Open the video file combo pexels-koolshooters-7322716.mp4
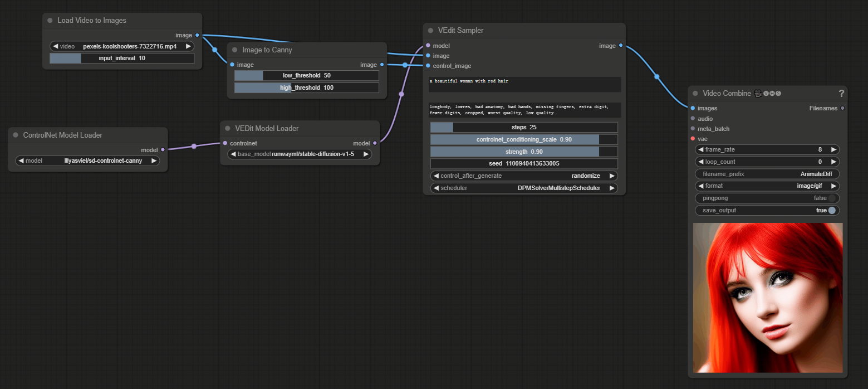 click(x=122, y=46)
